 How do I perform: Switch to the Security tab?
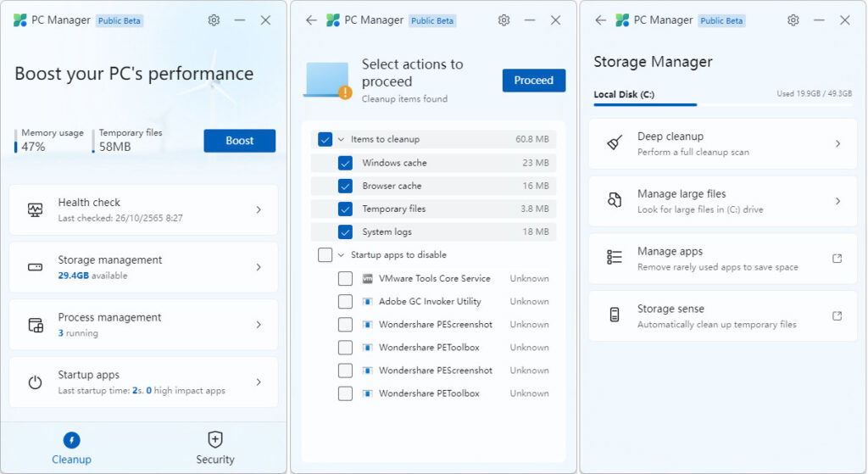click(214, 448)
